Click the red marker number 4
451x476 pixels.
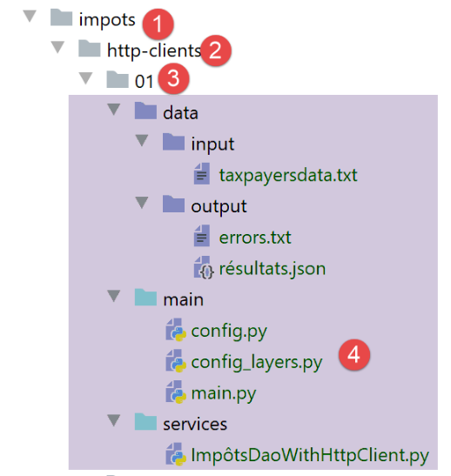point(354,354)
